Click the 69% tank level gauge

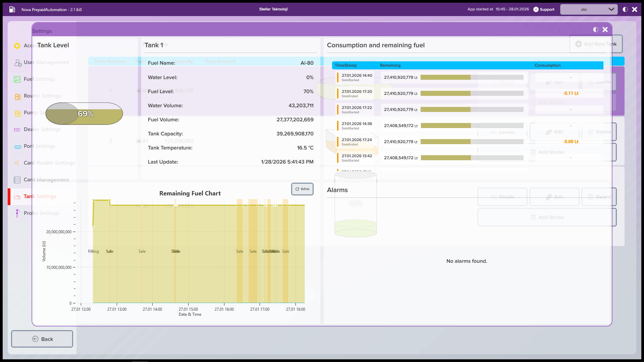click(x=84, y=114)
